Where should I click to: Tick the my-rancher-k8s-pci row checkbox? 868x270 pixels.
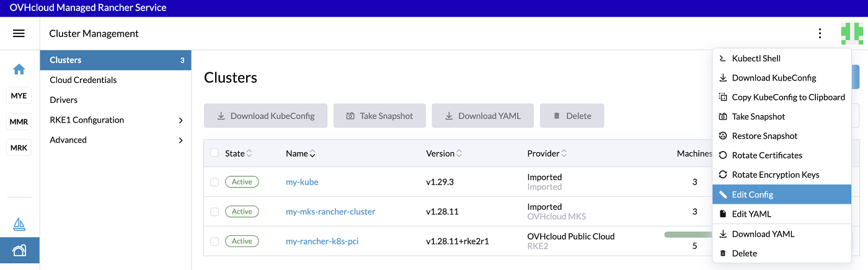pyautogui.click(x=215, y=242)
